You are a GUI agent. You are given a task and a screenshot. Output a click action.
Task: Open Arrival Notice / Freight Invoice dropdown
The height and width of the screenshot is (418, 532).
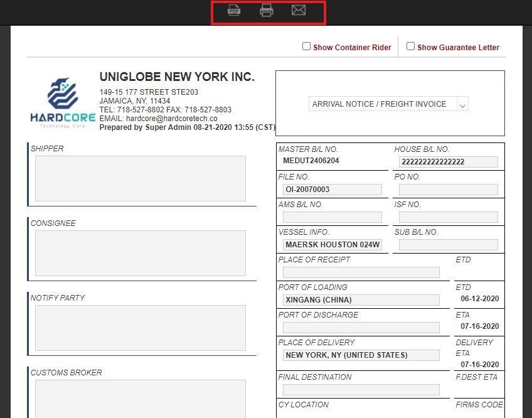click(x=388, y=104)
